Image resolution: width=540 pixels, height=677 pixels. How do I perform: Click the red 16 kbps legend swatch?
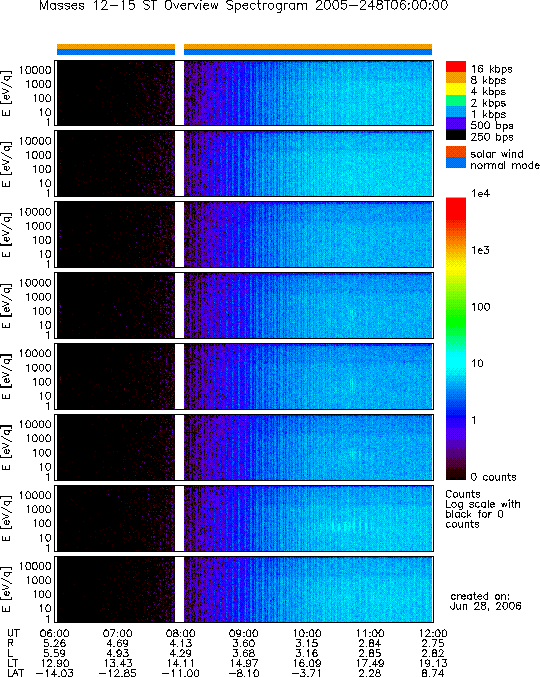(x=456, y=66)
